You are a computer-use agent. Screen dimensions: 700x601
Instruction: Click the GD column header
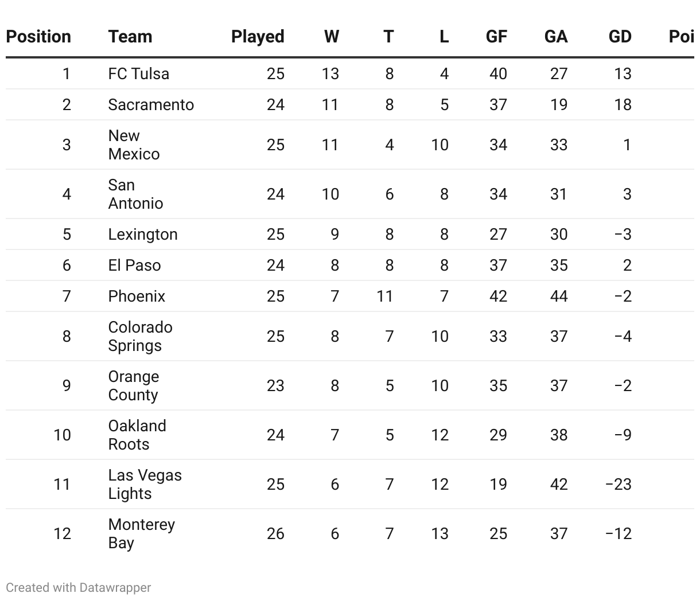pos(620,37)
